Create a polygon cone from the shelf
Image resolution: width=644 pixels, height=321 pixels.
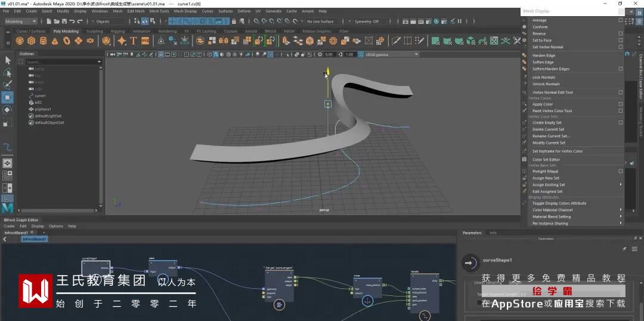[x=55, y=41]
